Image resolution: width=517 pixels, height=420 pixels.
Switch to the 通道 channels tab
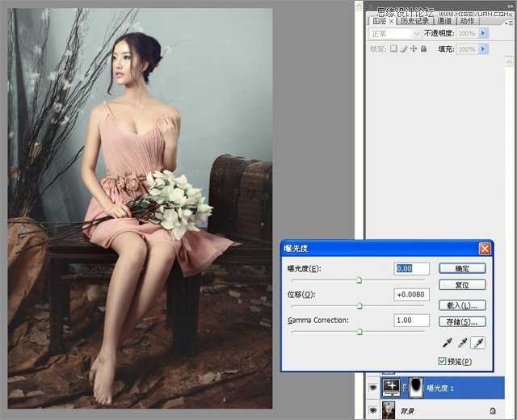(444, 21)
